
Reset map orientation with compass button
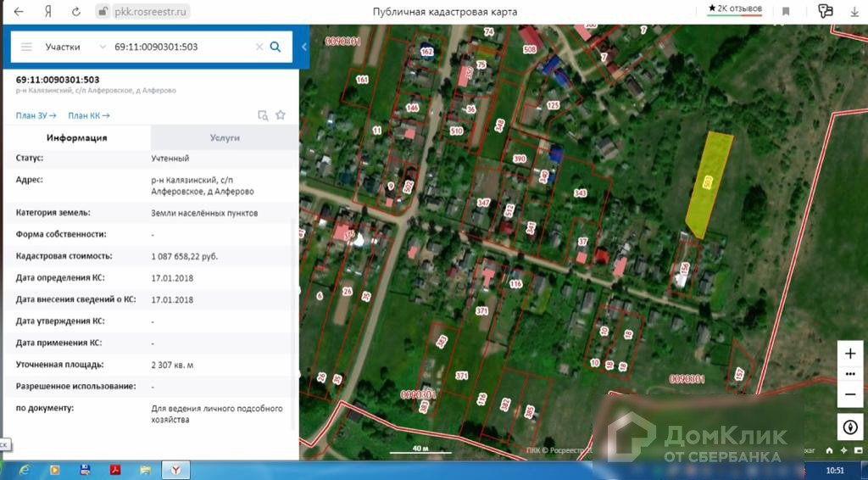[x=850, y=427]
